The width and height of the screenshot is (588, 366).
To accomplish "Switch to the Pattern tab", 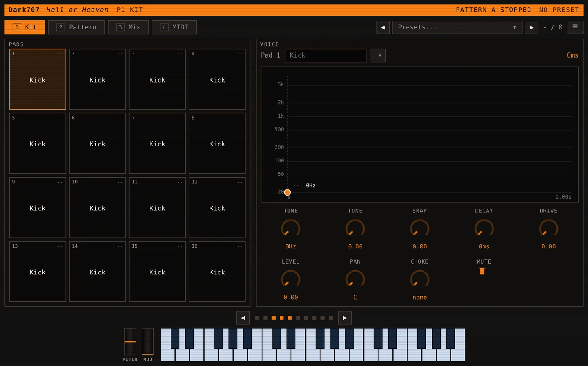I will click(76, 27).
